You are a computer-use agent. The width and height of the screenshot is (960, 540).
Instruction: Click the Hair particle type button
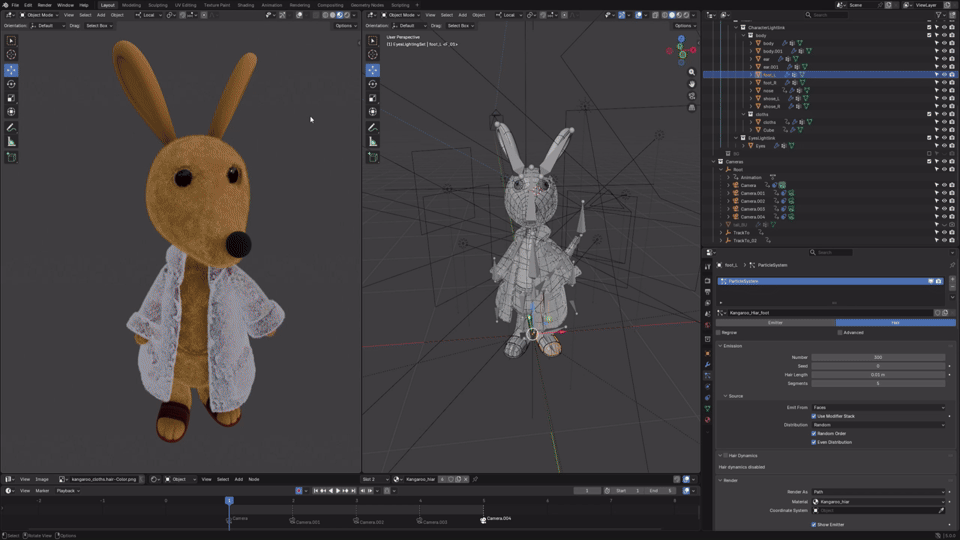click(x=895, y=323)
